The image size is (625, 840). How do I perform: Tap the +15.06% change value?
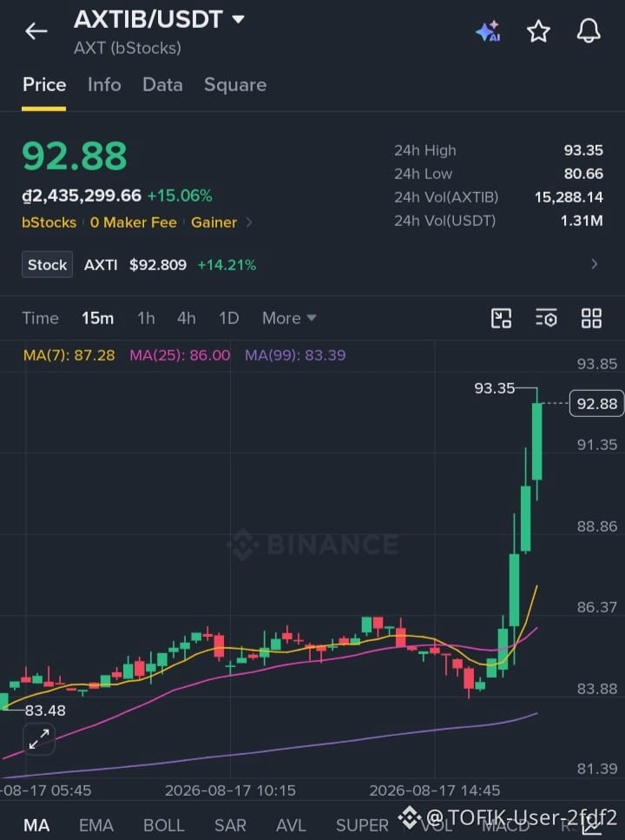[180, 195]
